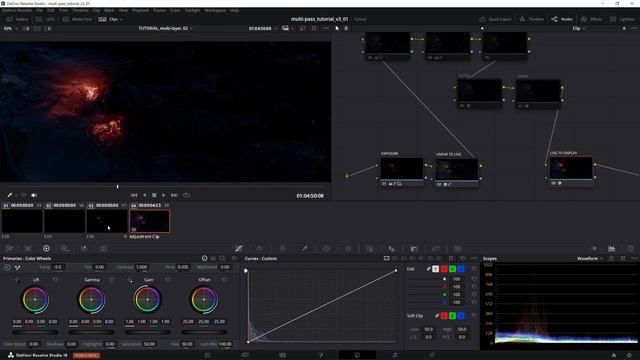Open the Power Window palette icon

click(x=326, y=248)
